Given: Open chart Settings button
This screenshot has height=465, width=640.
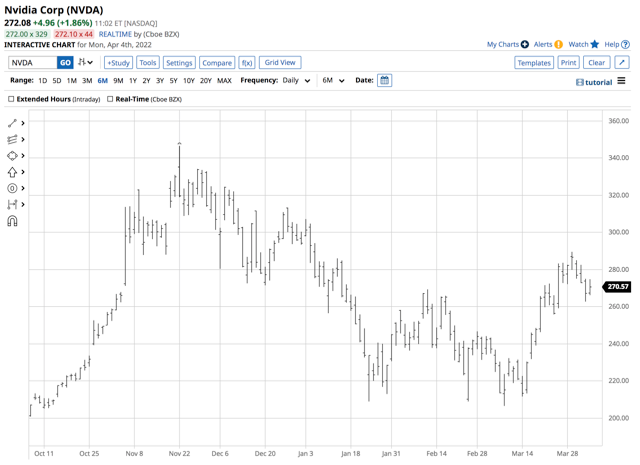Looking at the screenshot, I should click(179, 62).
